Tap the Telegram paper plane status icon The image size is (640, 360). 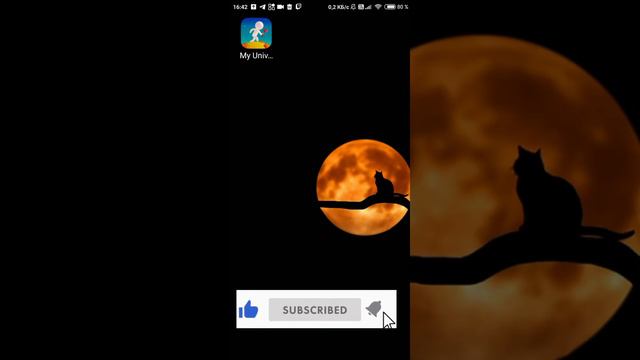pyautogui.click(x=262, y=7)
